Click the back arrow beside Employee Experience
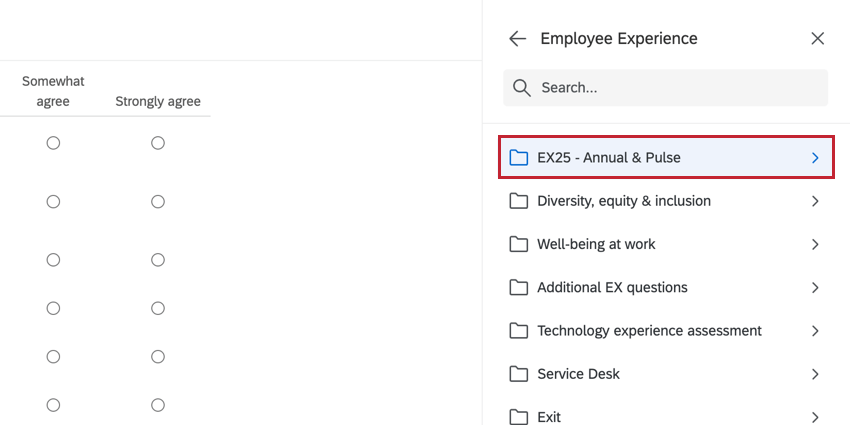 click(x=517, y=39)
